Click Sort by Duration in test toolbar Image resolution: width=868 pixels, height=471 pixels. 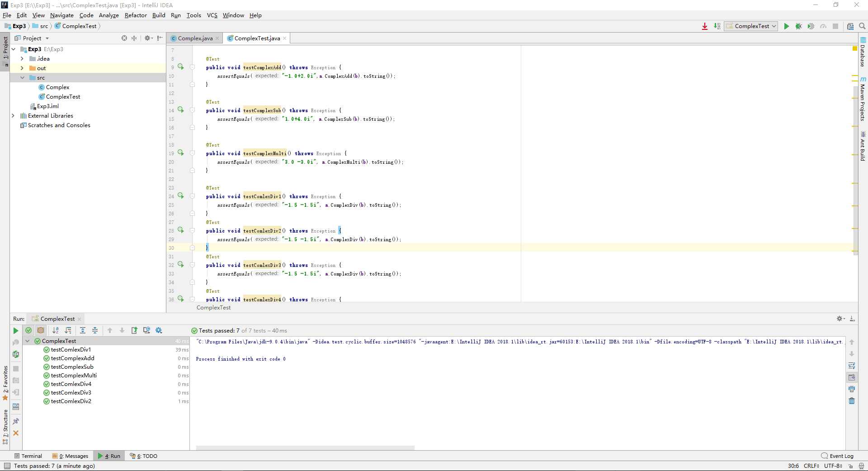(68, 331)
